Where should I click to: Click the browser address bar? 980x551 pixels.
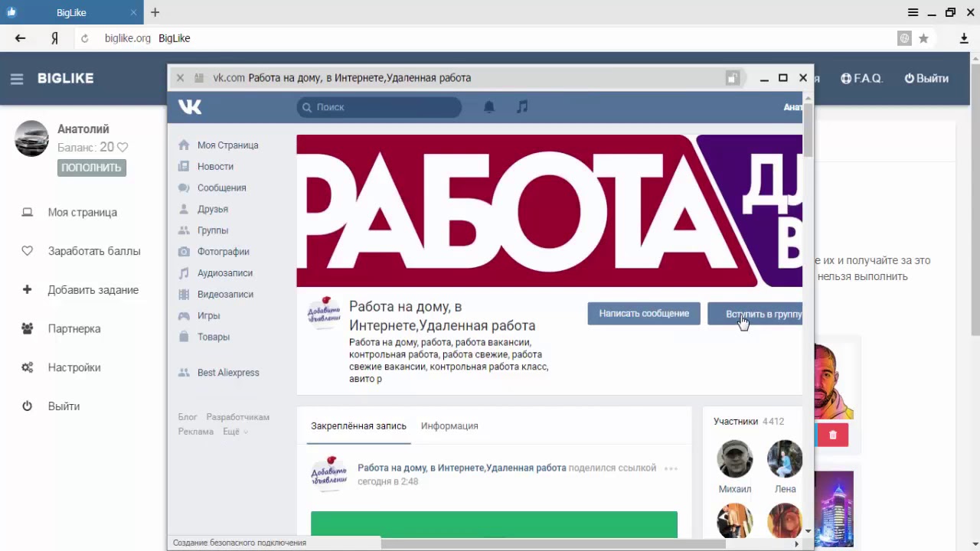[x=490, y=38]
